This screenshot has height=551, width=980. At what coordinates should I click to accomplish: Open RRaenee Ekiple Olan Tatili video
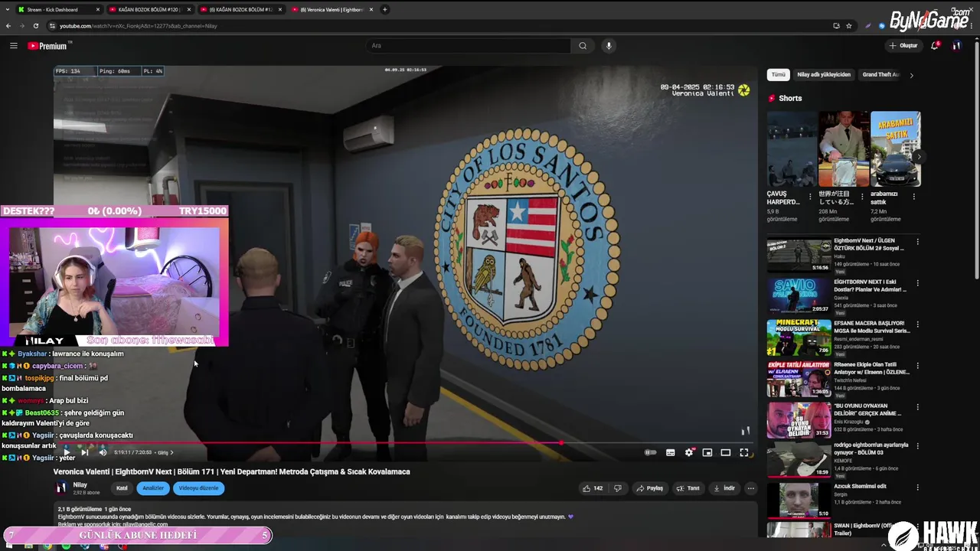[x=799, y=379]
